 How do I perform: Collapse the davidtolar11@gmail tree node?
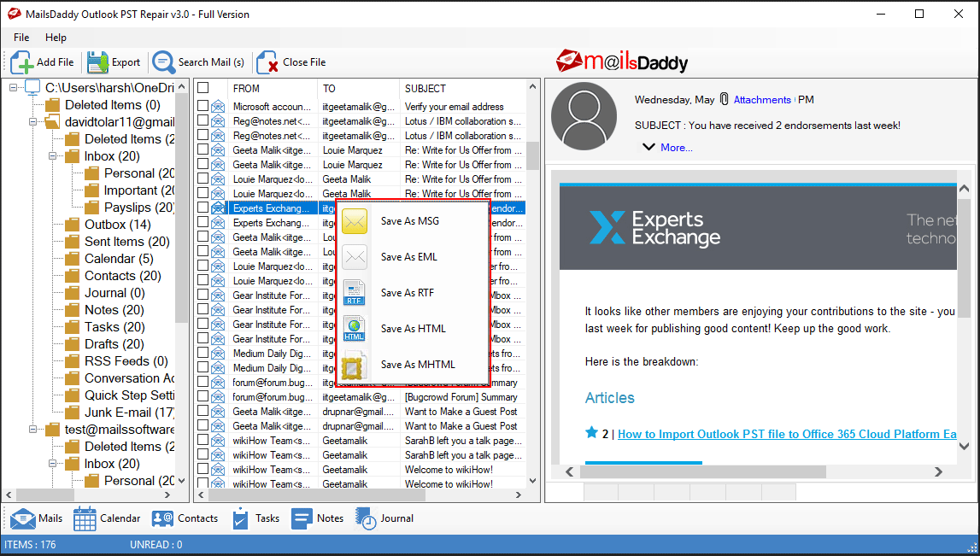click(x=33, y=122)
